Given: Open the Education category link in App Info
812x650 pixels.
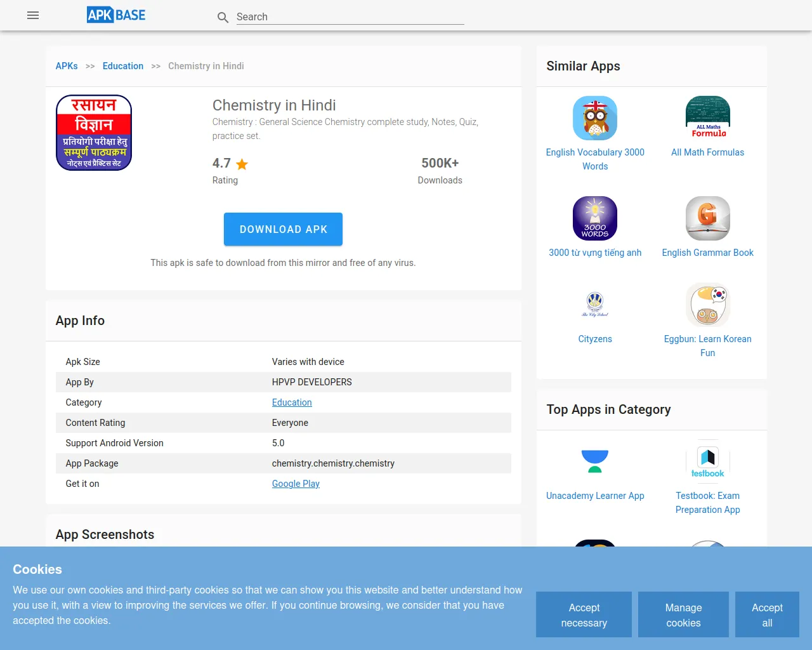Looking at the screenshot, I should pos(292,402).
